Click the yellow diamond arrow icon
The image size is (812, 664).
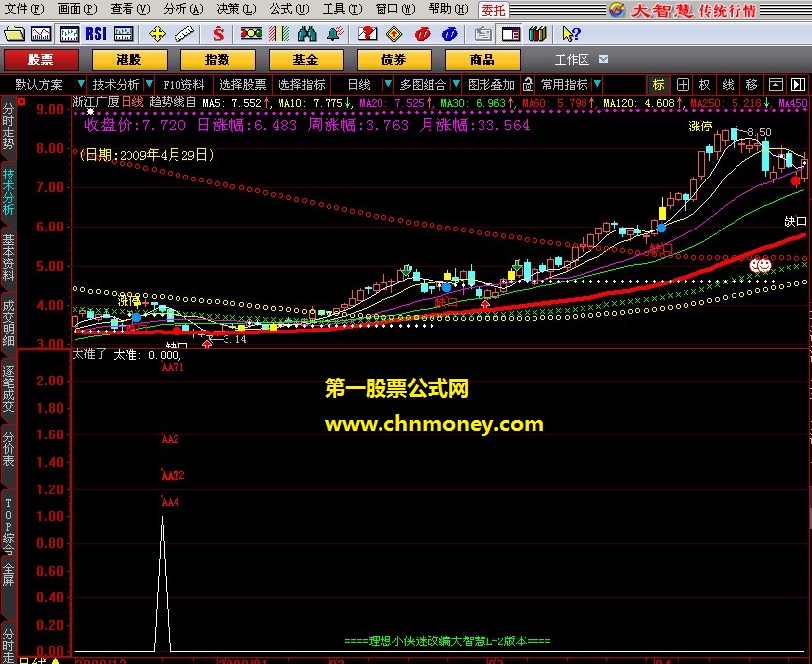point(394,34)
